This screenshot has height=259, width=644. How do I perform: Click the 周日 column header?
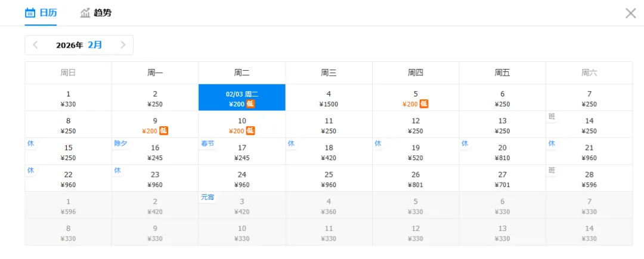coord(68,73)
